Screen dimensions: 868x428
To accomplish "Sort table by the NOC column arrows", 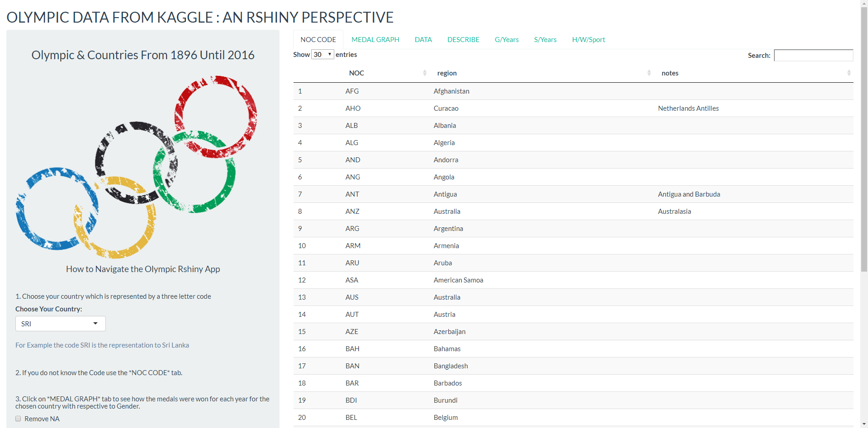I will click(424, 73).
